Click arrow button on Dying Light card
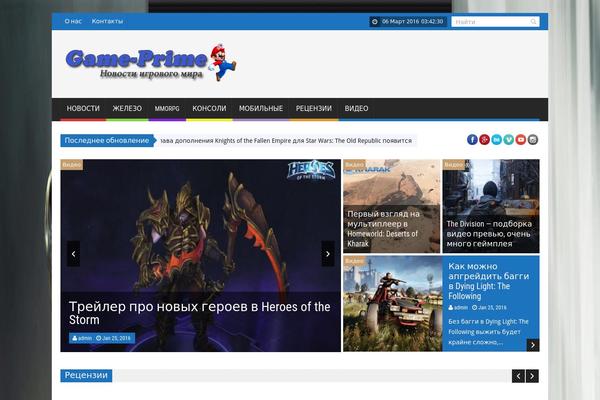This screenshot has height=400, width=600. pyautogui.click(x=533, y=345)
